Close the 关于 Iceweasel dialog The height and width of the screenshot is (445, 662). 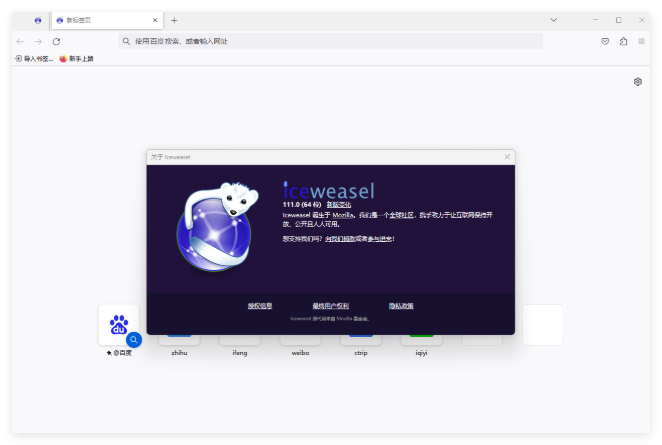click(507, 157)
